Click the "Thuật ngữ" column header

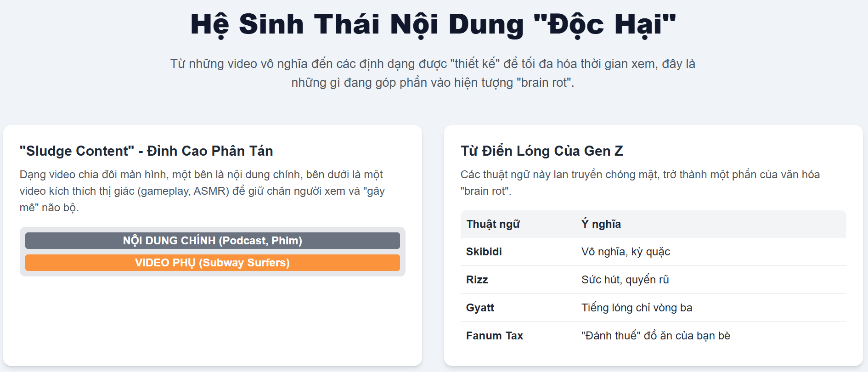[x=493, y=224]
